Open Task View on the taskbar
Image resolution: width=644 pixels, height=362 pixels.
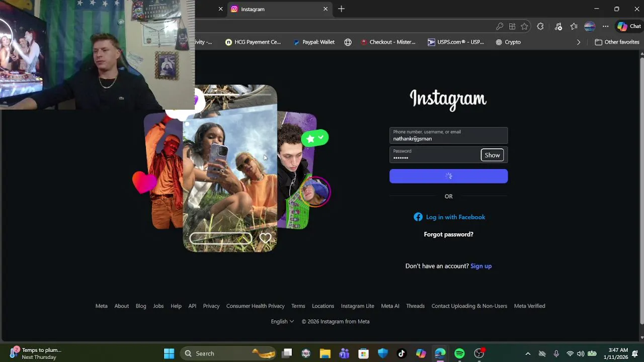point(287,353)
